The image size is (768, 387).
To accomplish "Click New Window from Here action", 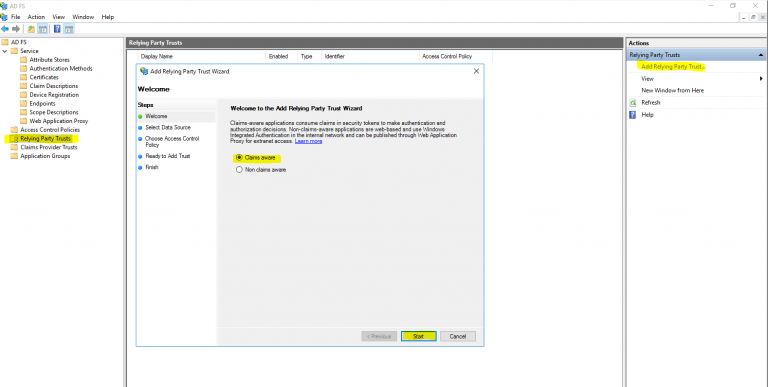I will 672,91.
